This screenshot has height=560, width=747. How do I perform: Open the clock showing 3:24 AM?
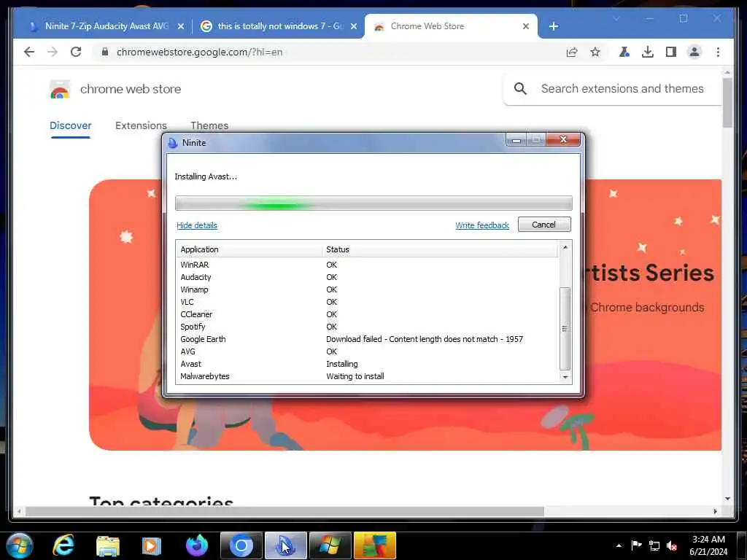708,545
